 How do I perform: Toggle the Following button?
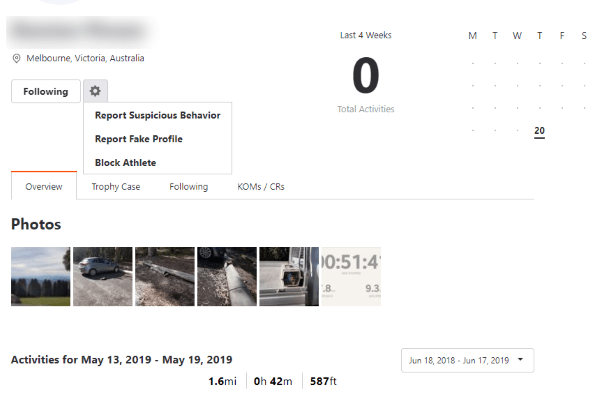pos(45,91)
